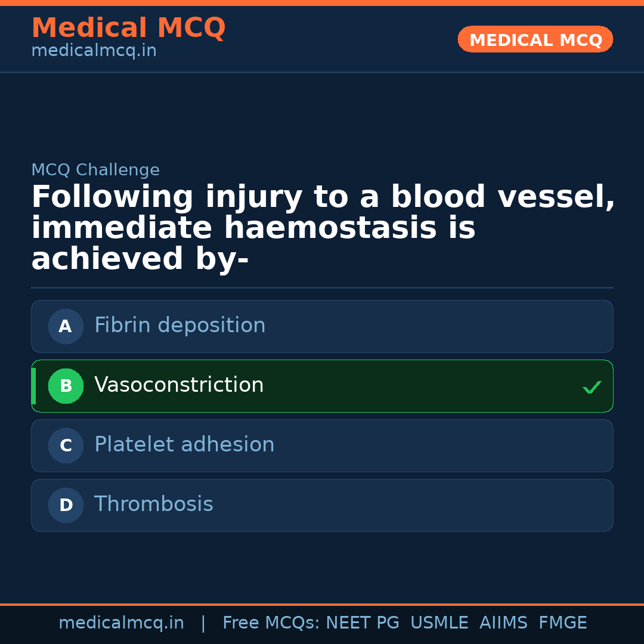644x644 pixels.
Task: Click the haemostasis question heading
Action: (x=322, y=228)
